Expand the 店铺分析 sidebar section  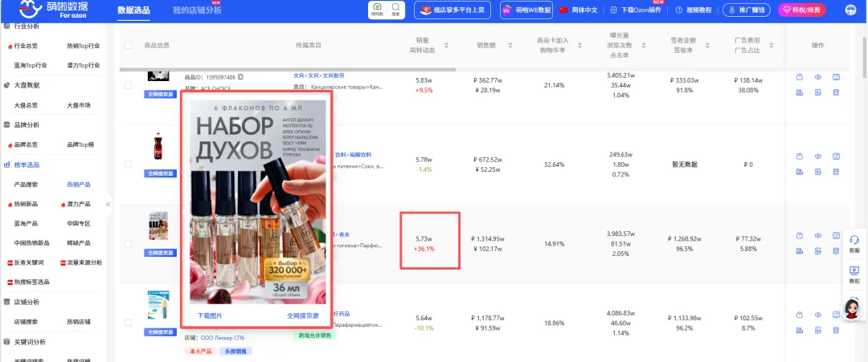tap(26, 303)
